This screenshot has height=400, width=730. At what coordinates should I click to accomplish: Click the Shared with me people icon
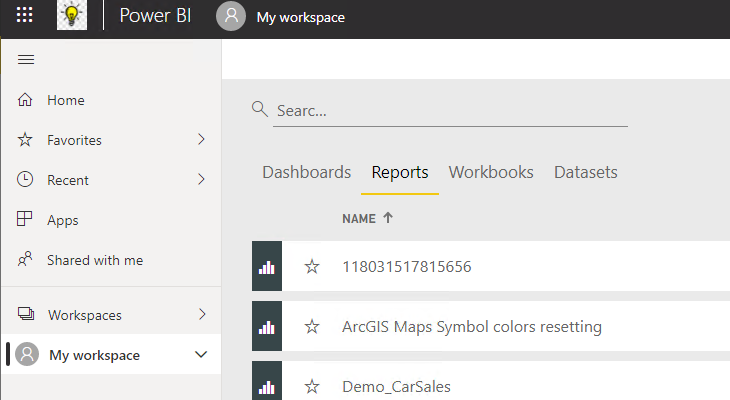(x=25, y=259)
